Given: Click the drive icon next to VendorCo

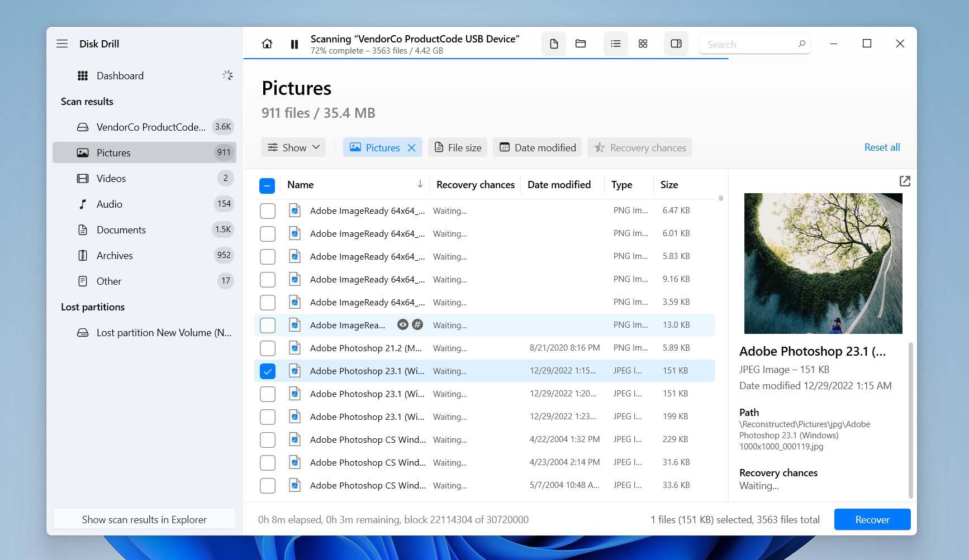Looking at the screenshot, I should tap(83, 127).
